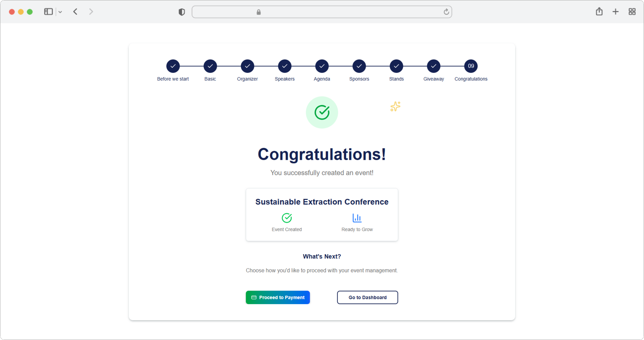Select the Sponsors completed step
Viewport: 644px width, 340px height.
coord(359,66)
